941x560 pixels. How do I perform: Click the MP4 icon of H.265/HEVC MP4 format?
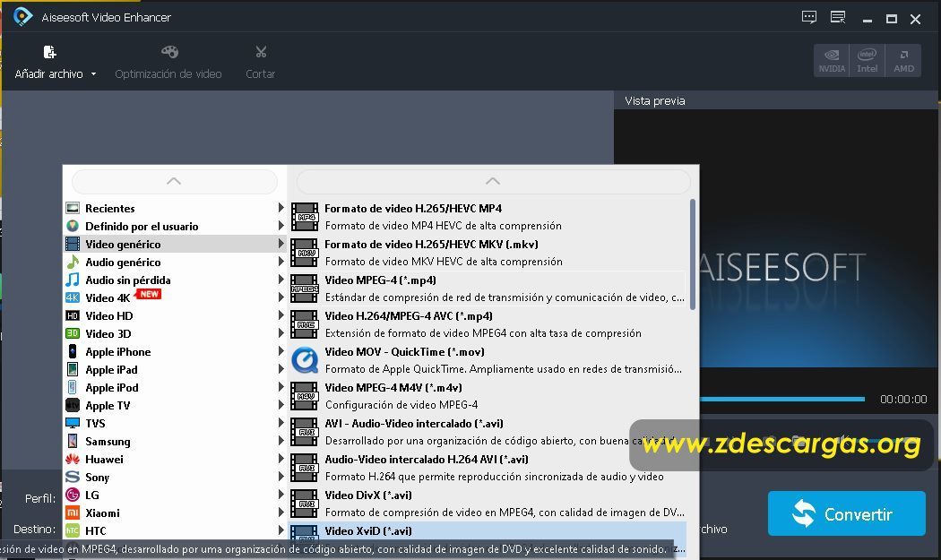(x=305, y=217)
